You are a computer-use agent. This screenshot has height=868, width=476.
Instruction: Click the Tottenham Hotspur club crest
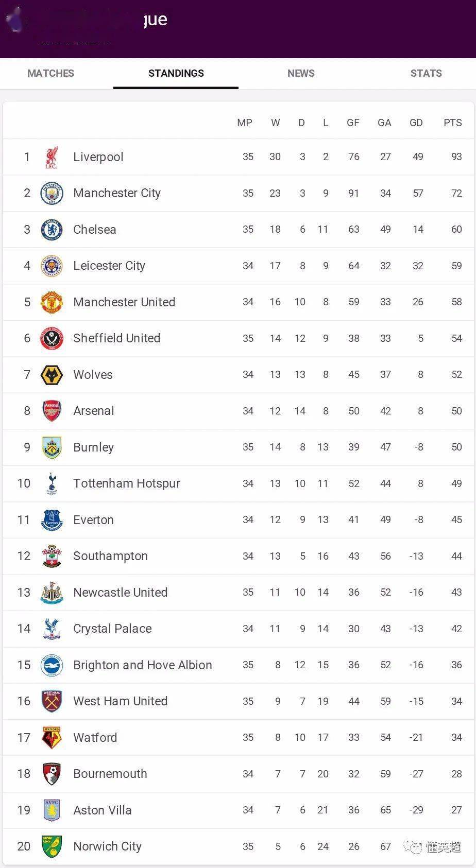(52, 483)
